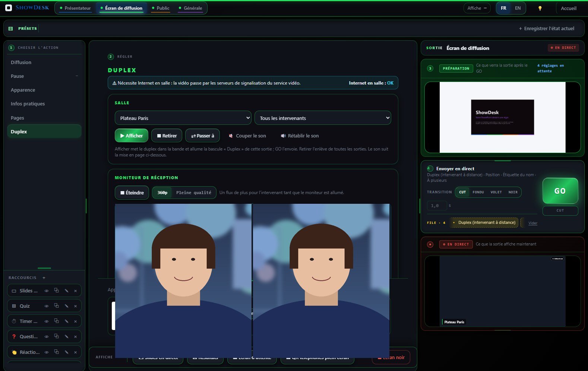Image resolution: width=588 pixels, height=371 pixels.
Task: Open the Diffusion action
Action: (44, 62)
